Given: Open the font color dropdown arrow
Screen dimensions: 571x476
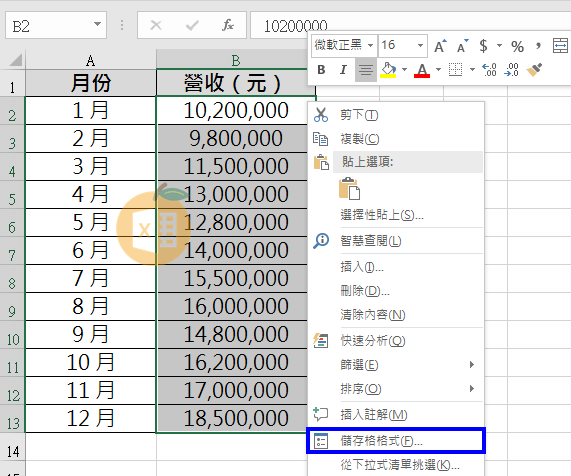Looking at the screenshot, I should click(438, 69).
